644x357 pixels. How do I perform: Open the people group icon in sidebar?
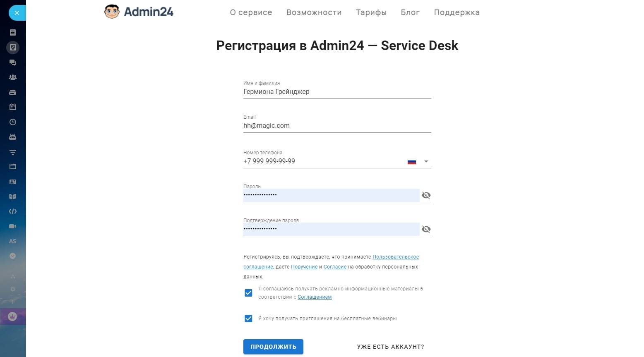(x=13, y=77)
